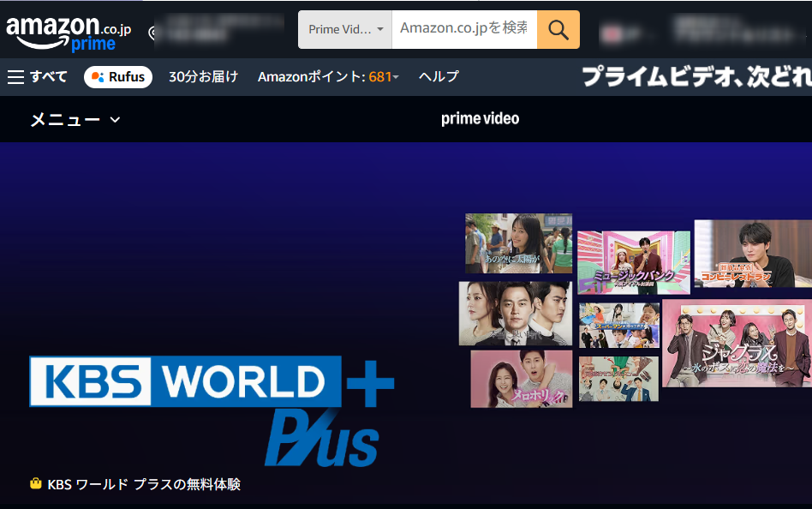The image size is (812, 509).
Task: Open the あの空に太陽が thumbnail
Action: [x=518, y=243]
